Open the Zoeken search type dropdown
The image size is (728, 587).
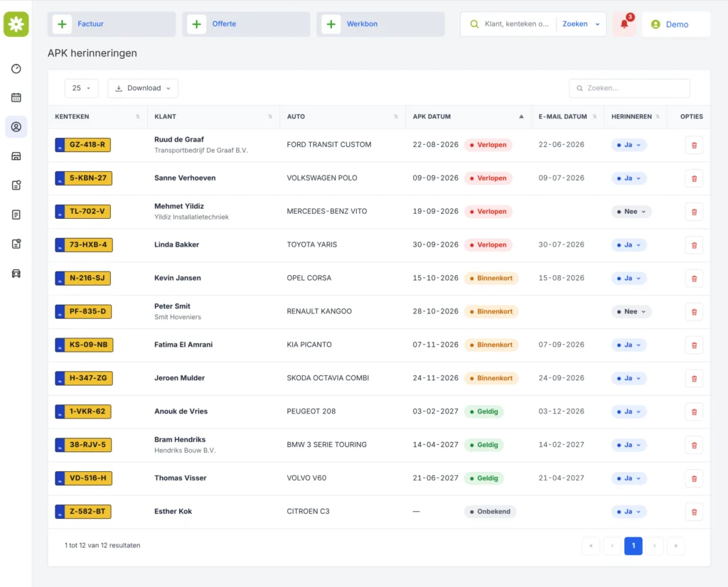pyautogui.click(x=581, y=24)
